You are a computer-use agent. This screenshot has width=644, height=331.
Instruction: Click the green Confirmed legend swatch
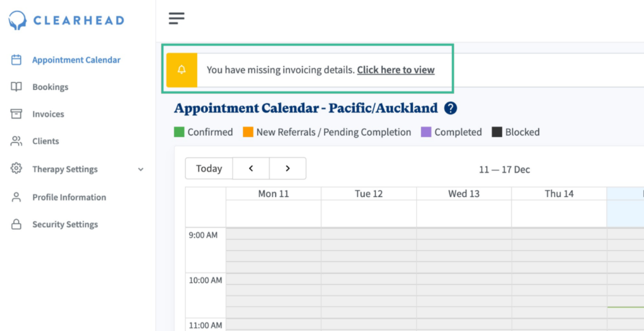tap(179, 132)
